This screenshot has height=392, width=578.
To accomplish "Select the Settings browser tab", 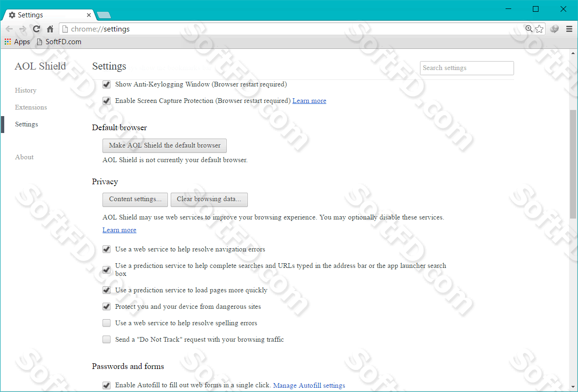I will [49, 15].
